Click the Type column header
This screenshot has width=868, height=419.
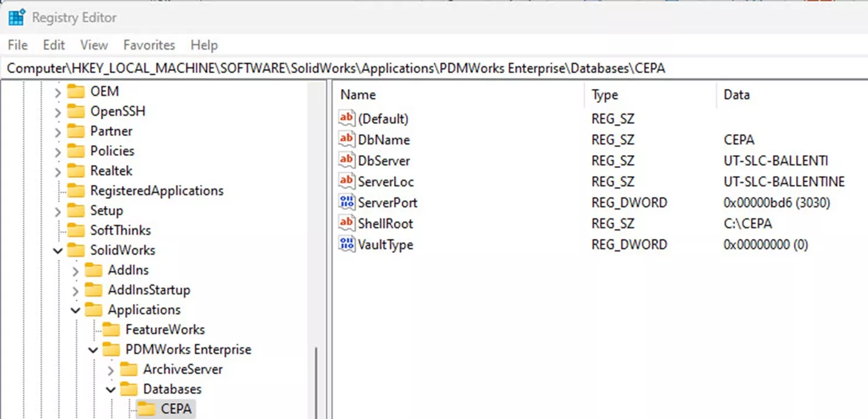click(x=604, y=94)
